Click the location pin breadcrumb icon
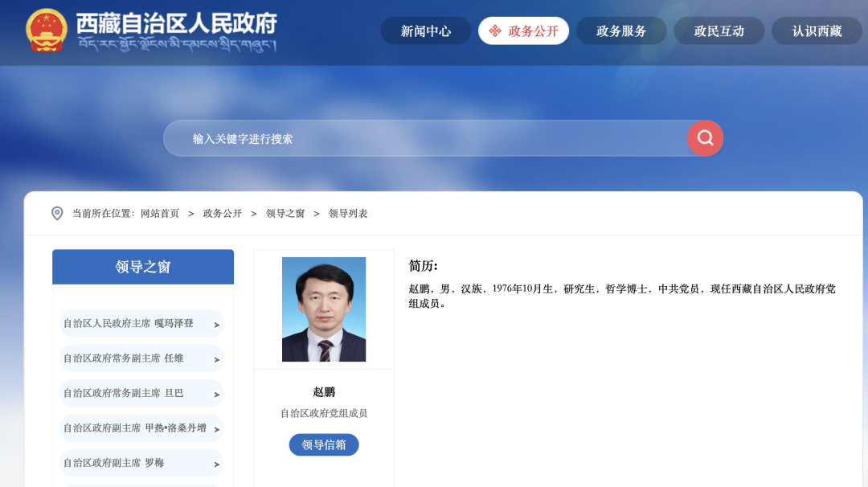868x487 pixels. [56, 213]
